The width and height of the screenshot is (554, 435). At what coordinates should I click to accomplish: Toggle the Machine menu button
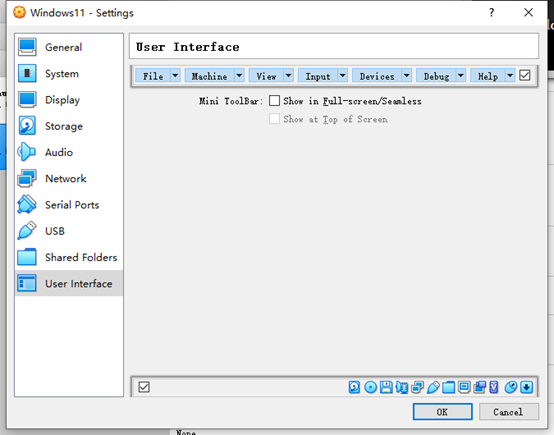[210, 76]
